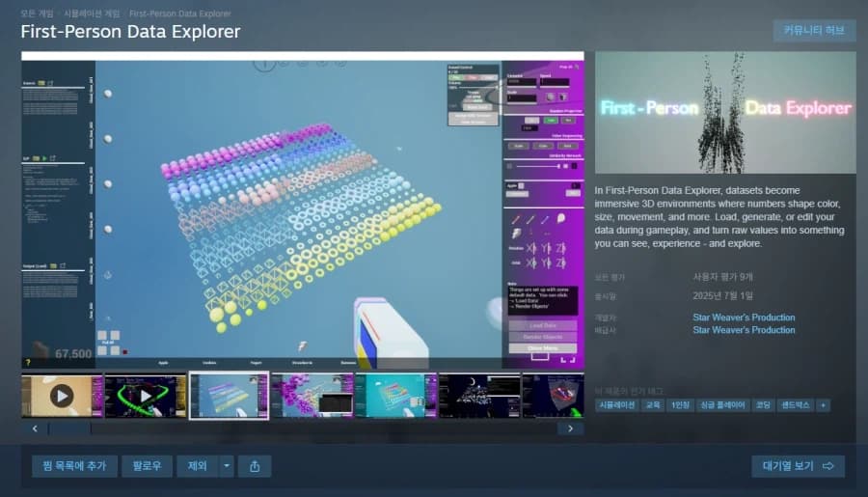
Task: Select the 1인칭 tag
Action: pos(680,405)
